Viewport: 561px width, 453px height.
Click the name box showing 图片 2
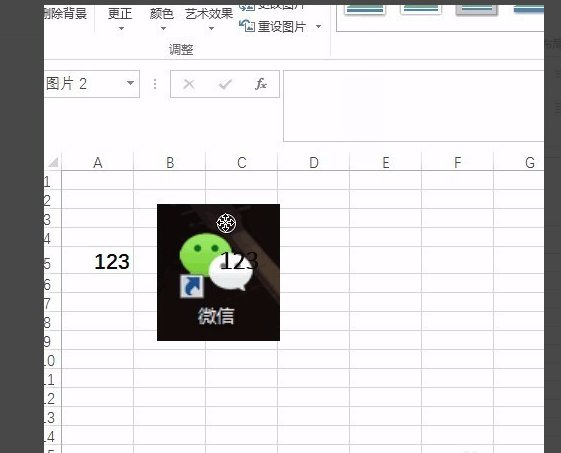point(92,84)
